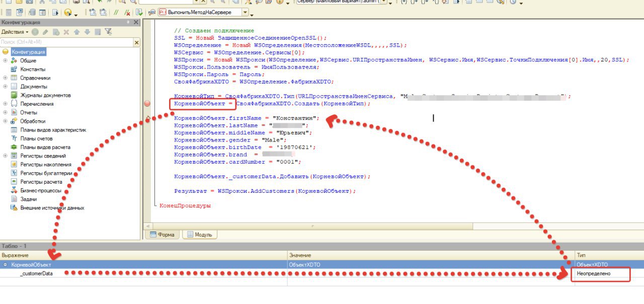644x304 pixels.
Task: Click the comment-out selected lines icon
Action: [116, 12]
